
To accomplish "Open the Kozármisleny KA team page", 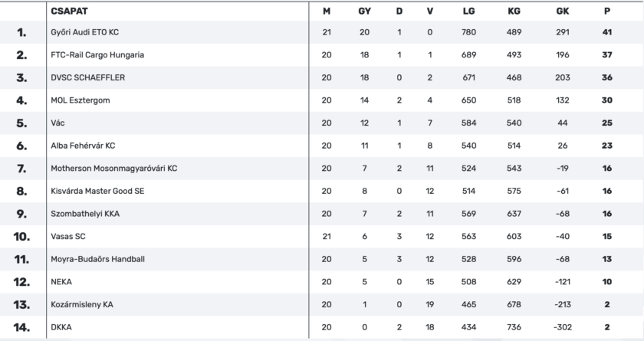I will coord(82,305).
